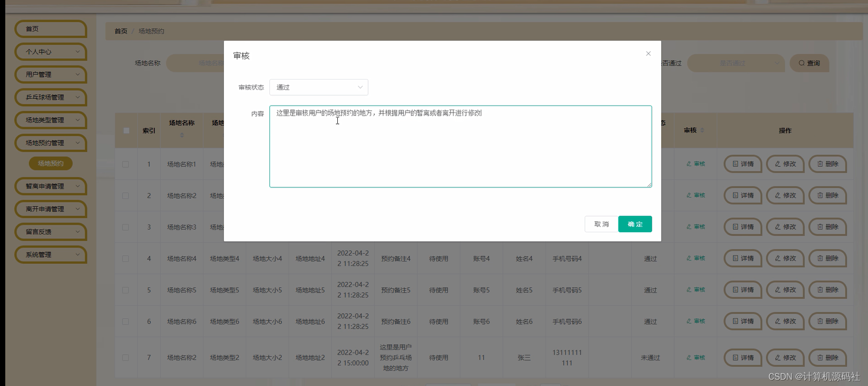
Task: Click the 账号5 cell
Action: [481, 290]
